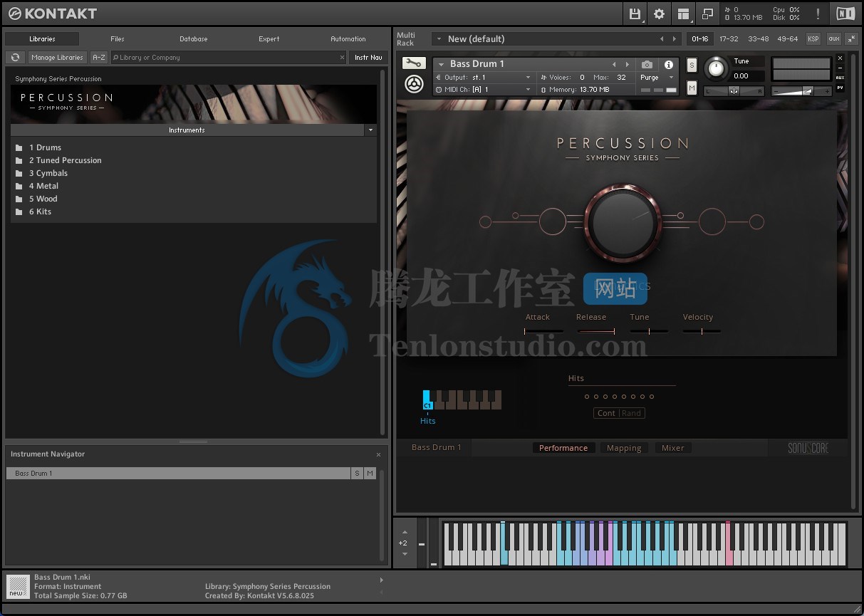This screenshot has width=864, height=616.
Task: Go to next multi preset arrow
Action: [675, 39]
